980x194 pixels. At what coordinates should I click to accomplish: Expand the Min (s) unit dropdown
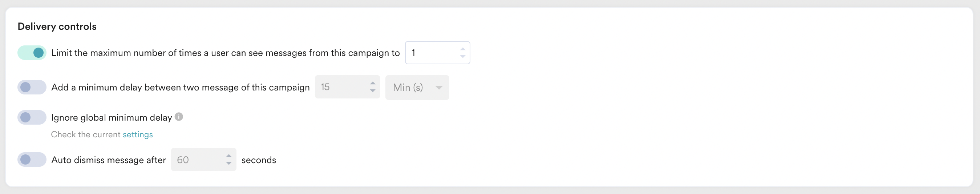coord(417,88)
